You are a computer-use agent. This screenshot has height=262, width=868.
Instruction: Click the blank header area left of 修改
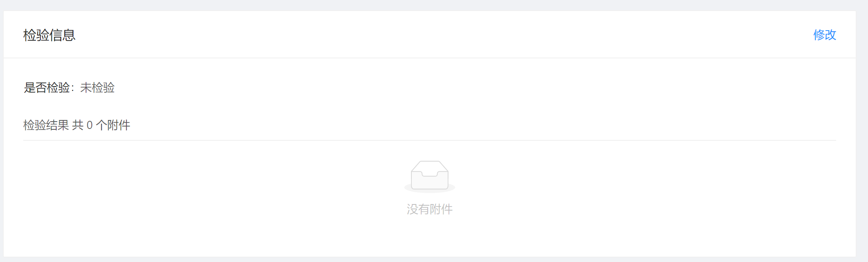tap(444, 35)
